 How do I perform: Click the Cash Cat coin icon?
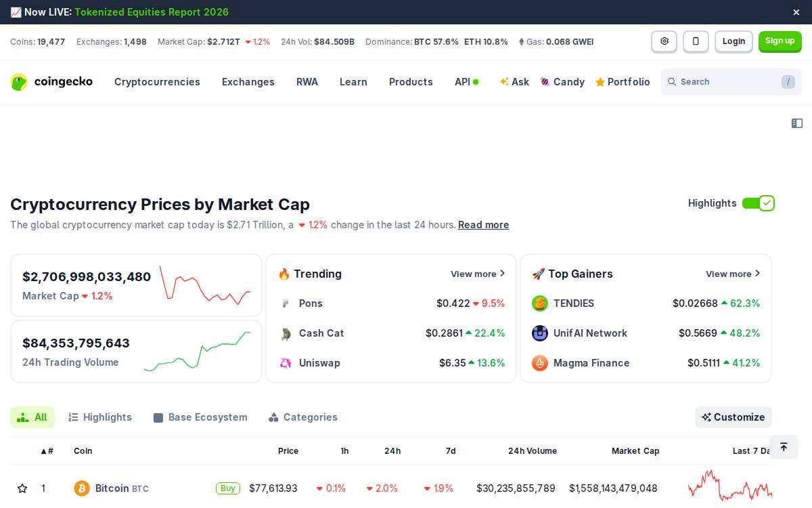[x=286, y=333]
